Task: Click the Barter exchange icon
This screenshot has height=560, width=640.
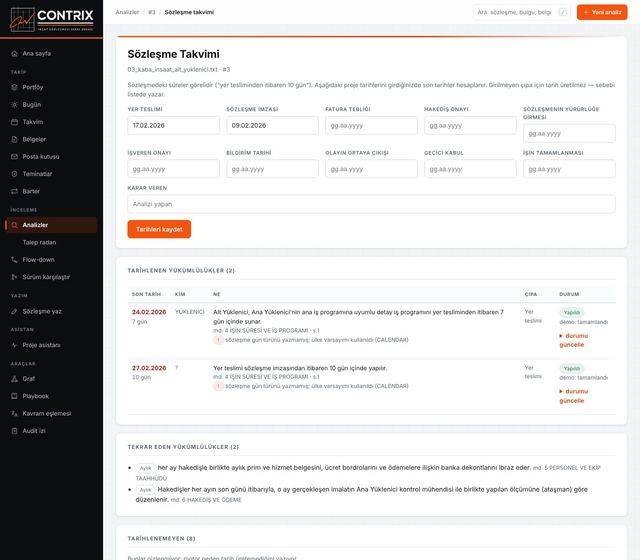Action: pos(14,191)
